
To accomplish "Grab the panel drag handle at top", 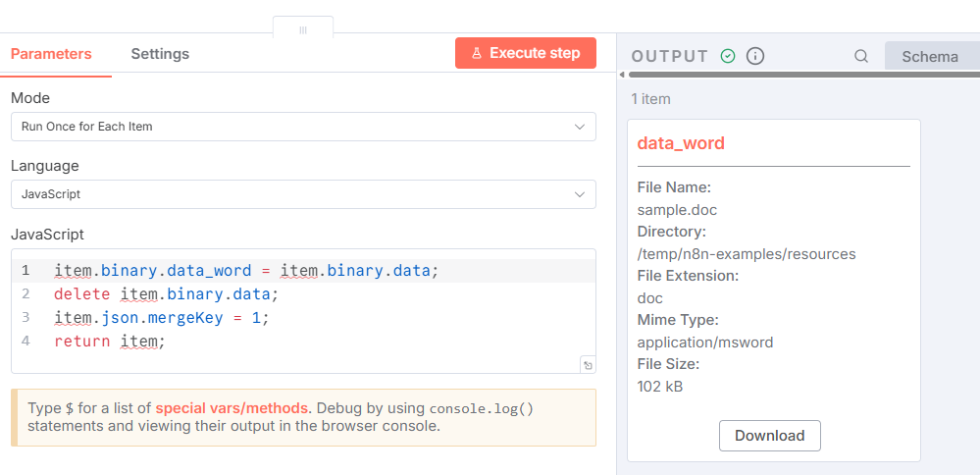I will pos(303,30).
